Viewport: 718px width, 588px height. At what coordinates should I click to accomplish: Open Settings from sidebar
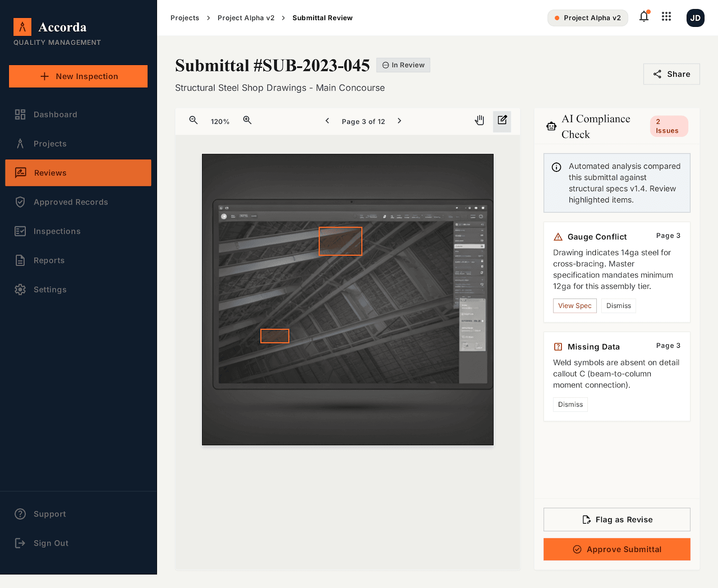click(78, 290)
